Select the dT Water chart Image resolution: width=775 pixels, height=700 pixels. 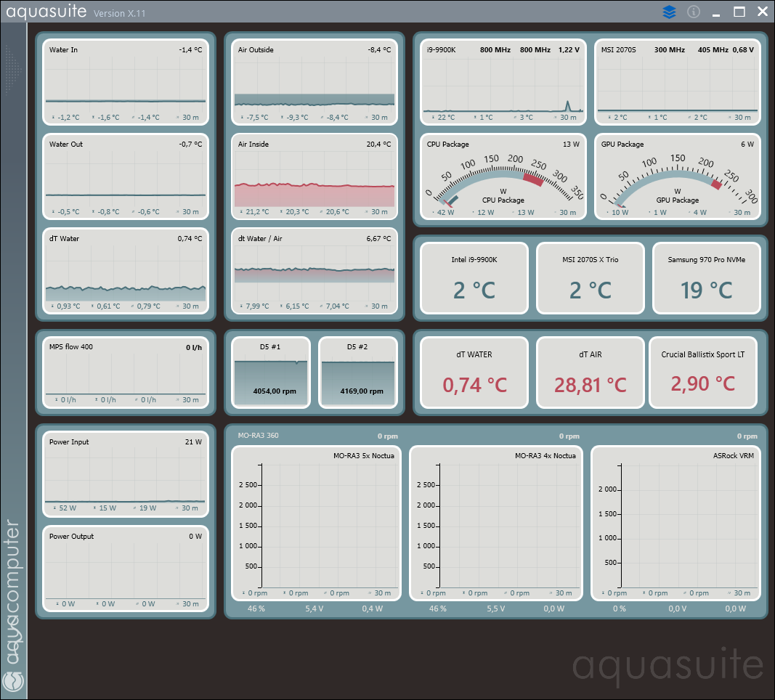[126, 271]
